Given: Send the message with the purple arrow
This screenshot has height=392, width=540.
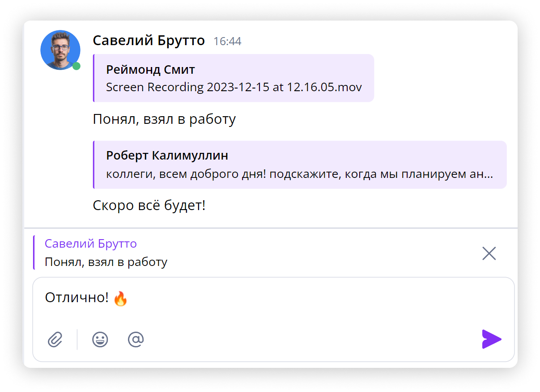Looking at the screenshot, I should pyautogui.click(x=491, y=339).
